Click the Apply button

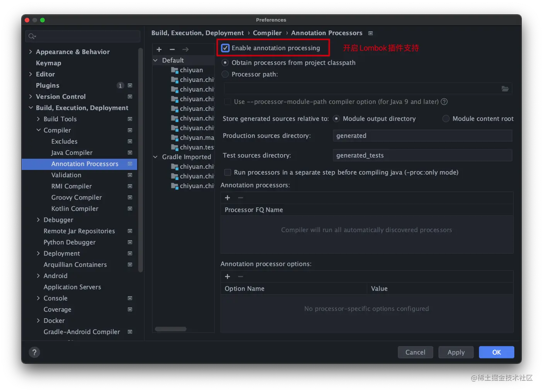456,352
